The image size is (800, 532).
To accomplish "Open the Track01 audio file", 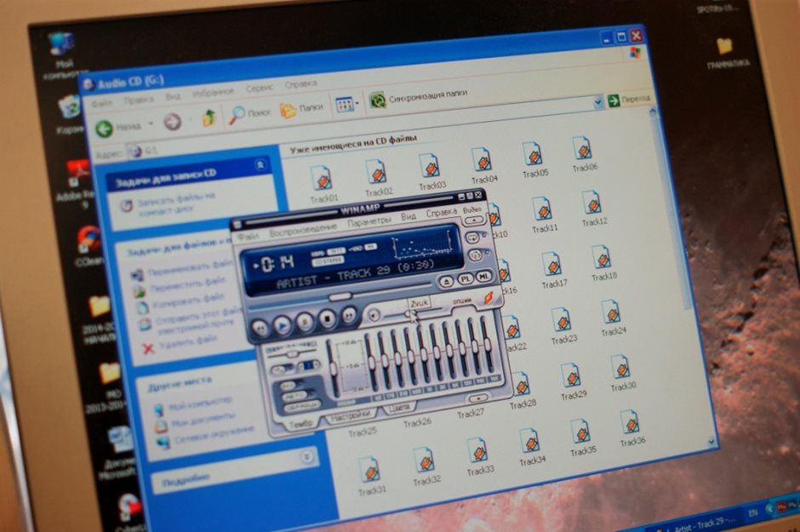I will 322,179.
